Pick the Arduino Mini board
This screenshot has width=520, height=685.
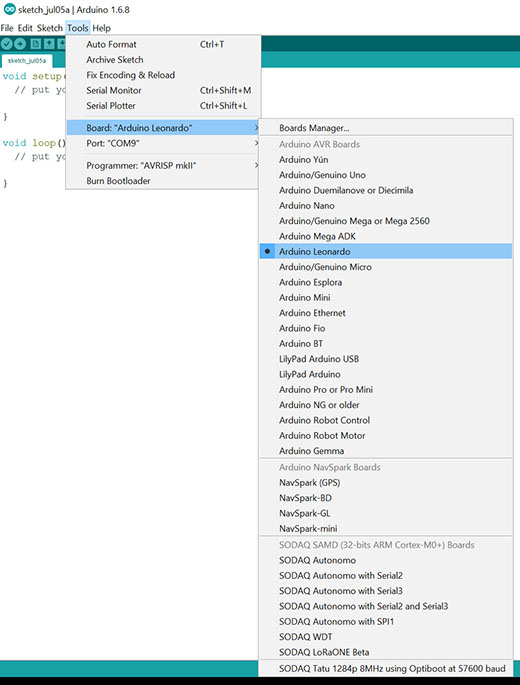[x=386, y=298]
